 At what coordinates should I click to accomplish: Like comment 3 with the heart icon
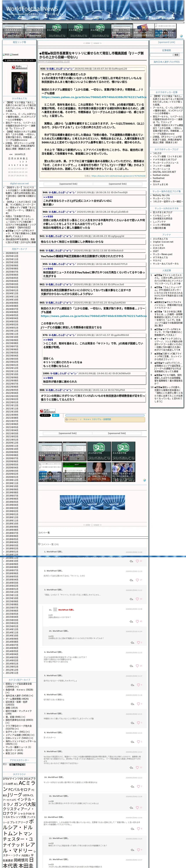137,599
